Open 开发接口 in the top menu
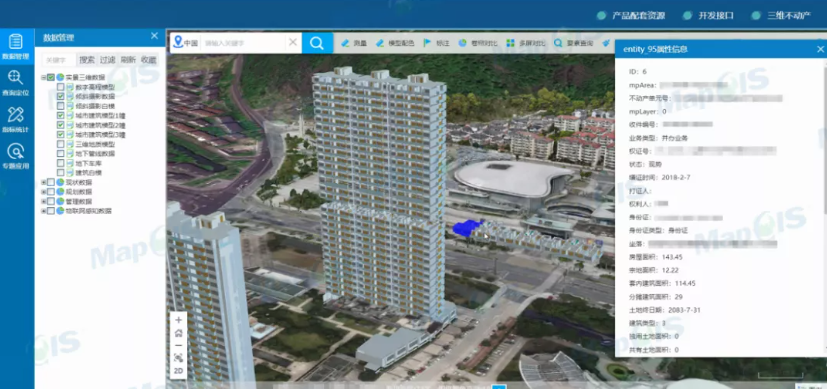Screen dimensions: 827x389 point(708,15)
